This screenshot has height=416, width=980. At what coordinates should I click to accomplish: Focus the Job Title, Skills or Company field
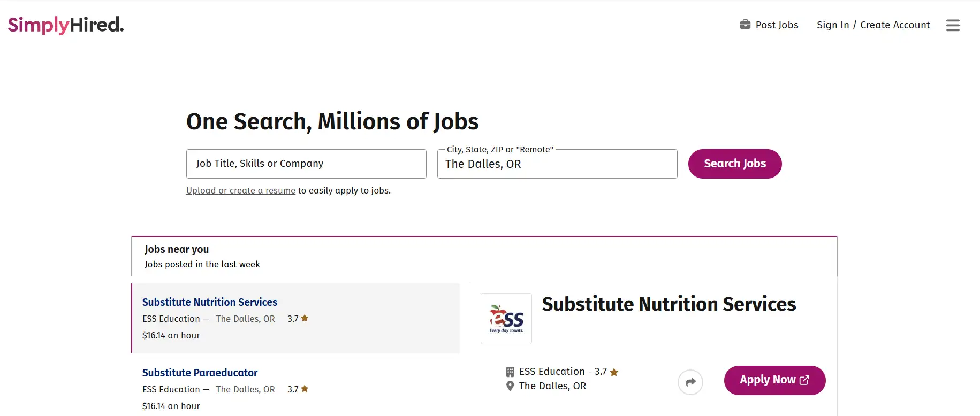pos(306,164)
